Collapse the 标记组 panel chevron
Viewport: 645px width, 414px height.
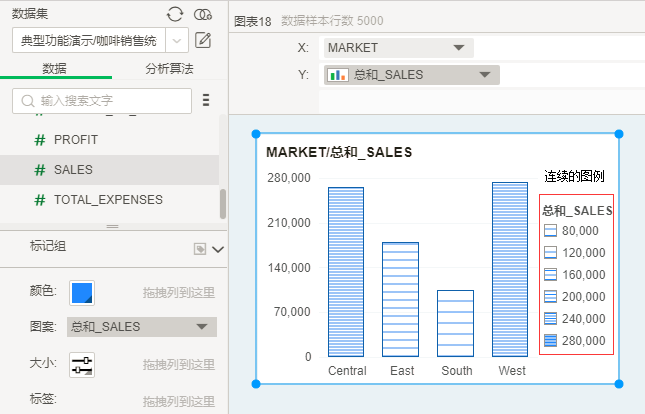point(218,249)
